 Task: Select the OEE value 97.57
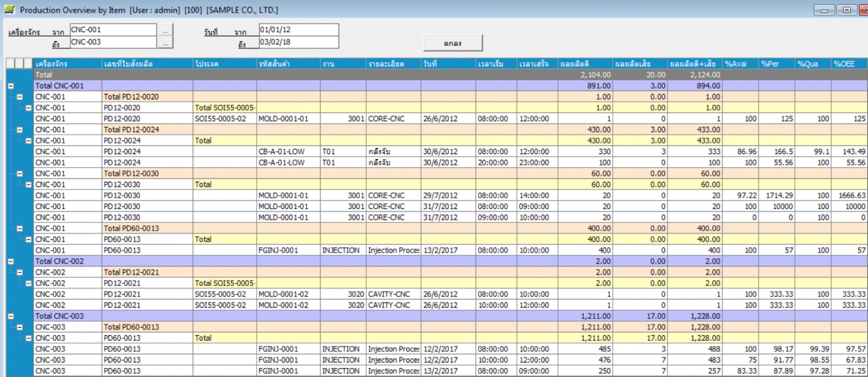(x=849, y=349)
